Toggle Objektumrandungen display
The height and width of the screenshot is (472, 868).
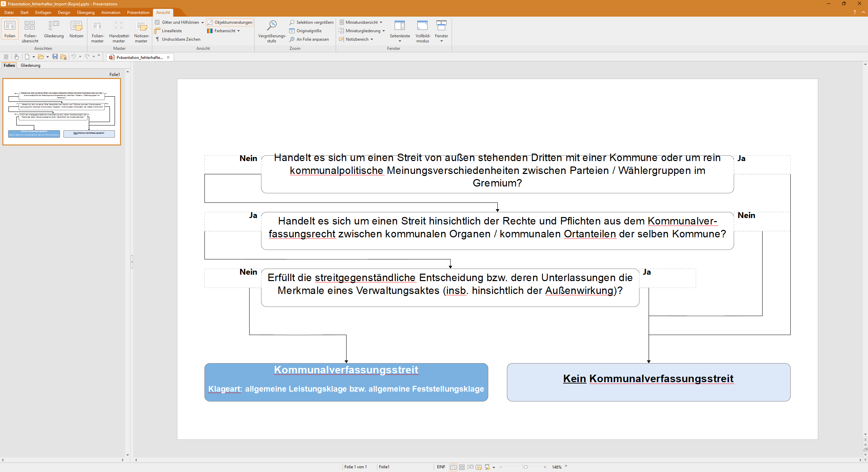point(230,22)
